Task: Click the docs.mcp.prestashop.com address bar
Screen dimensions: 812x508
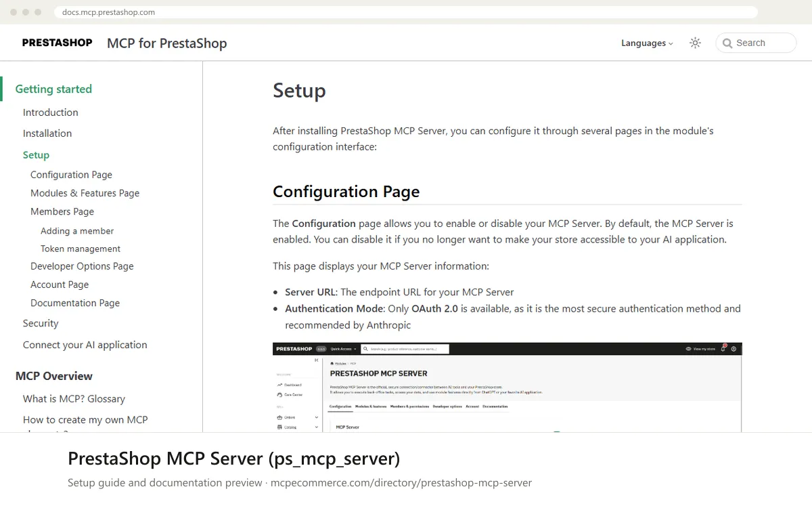Action: [405, 12]
